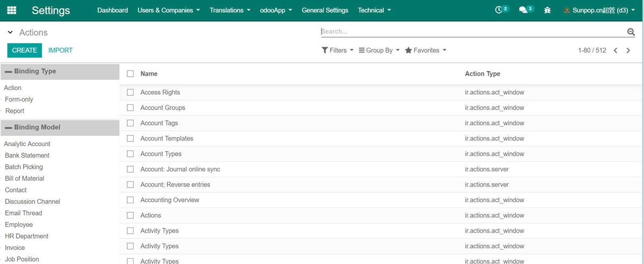Focus the Search input field
This screenshot has height=264, width=644.
[472, 32]
